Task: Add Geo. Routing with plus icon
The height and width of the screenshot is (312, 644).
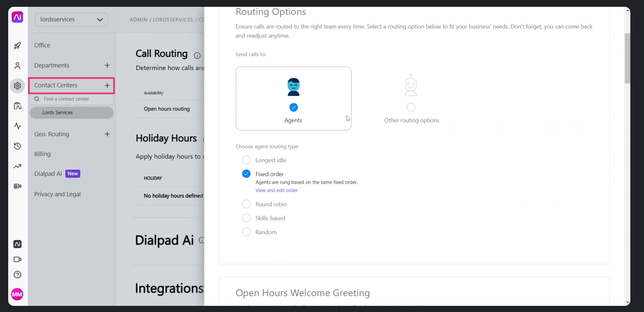Action: [107, 134]
